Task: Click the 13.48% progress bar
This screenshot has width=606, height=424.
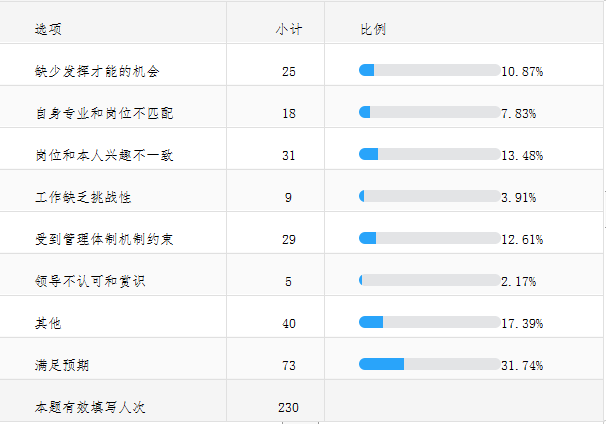Action: point(429,154)
